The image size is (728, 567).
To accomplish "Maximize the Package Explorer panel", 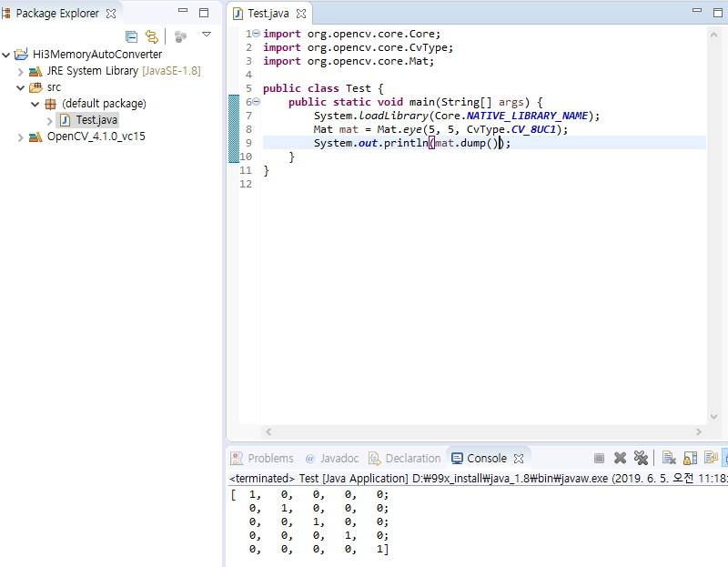I will (x=203, y=13).
